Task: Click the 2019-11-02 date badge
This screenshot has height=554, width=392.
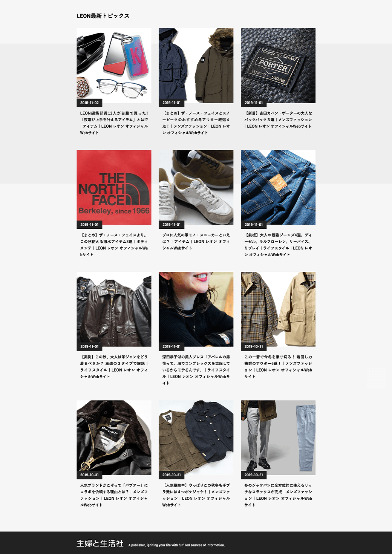Action: click(89, 103)
